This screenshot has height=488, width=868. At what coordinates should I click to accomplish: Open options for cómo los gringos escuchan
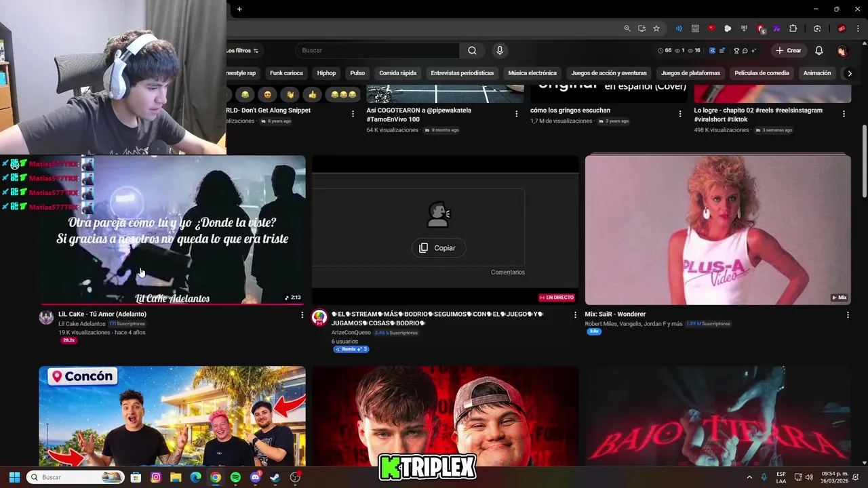tap(680, 114)
